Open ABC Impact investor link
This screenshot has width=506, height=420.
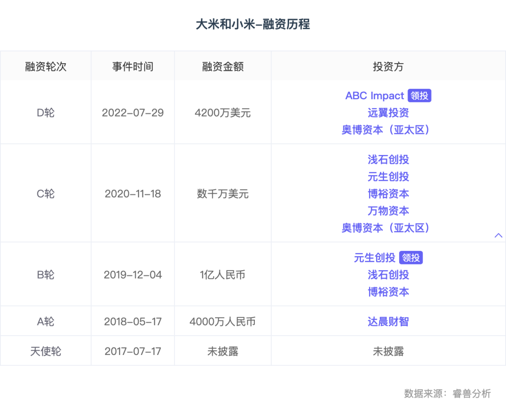pos(374,96)
